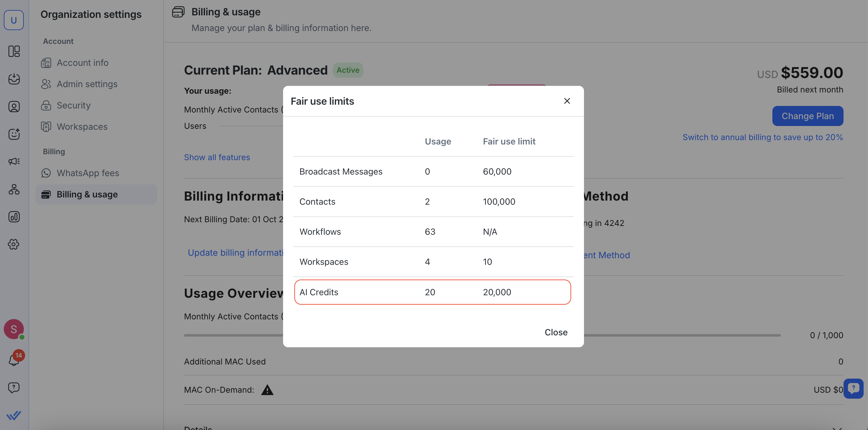
Task: Open the workflows hierarchy icon
Action: (14, 189)
